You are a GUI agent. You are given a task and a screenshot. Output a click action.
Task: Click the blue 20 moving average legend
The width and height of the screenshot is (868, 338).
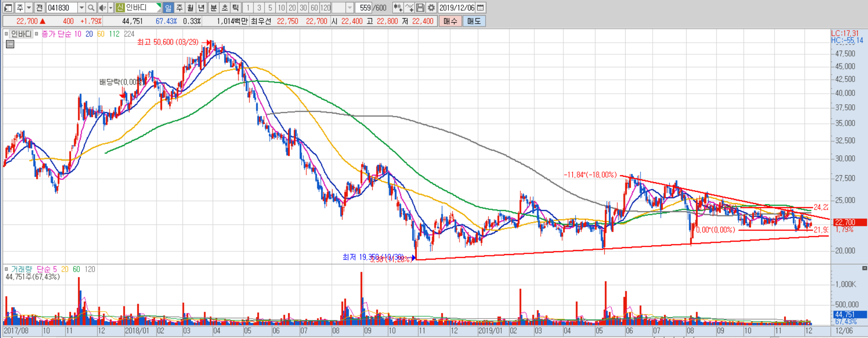coord(89,34)
